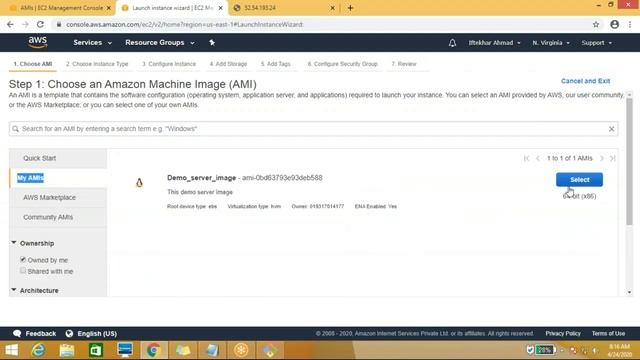Go to previous page of AMI results
This screenshot has width=640, height=360.
(x=538, y=158)
